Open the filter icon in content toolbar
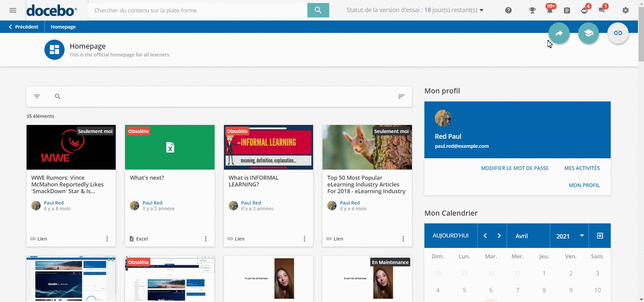 [37, 97]
